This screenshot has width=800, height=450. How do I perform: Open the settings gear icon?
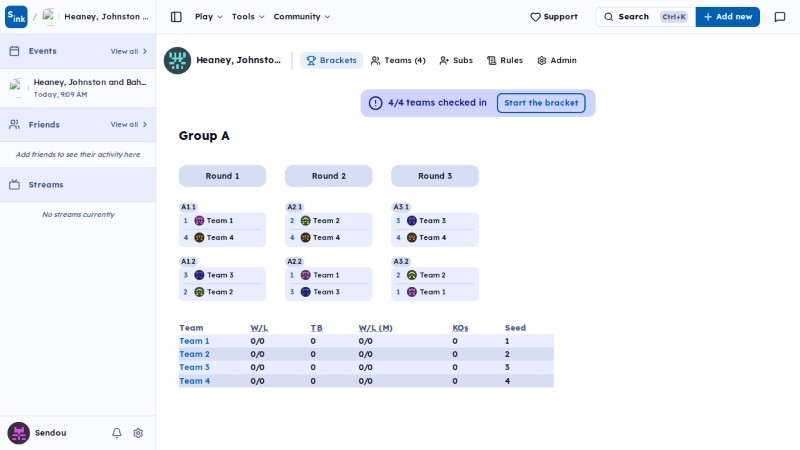[138, 433]
